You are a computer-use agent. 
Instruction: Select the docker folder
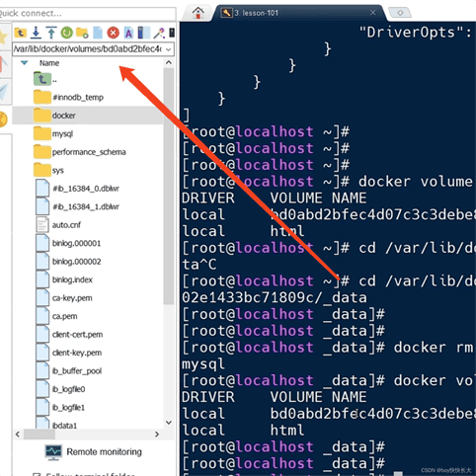coord(54,116)
